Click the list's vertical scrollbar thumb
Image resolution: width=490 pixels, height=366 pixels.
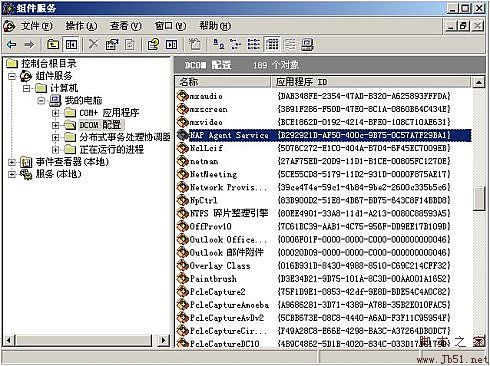pos(479,199)
